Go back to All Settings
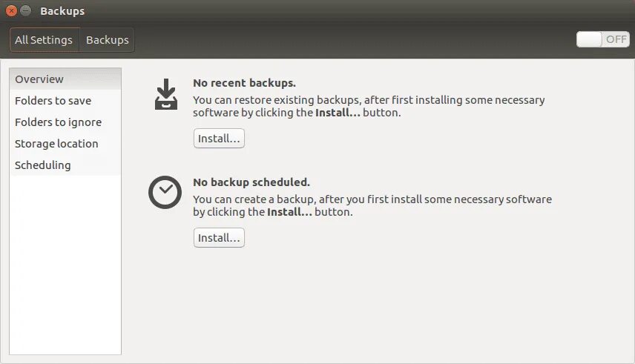The image size is (635, 364). point(44,40)
